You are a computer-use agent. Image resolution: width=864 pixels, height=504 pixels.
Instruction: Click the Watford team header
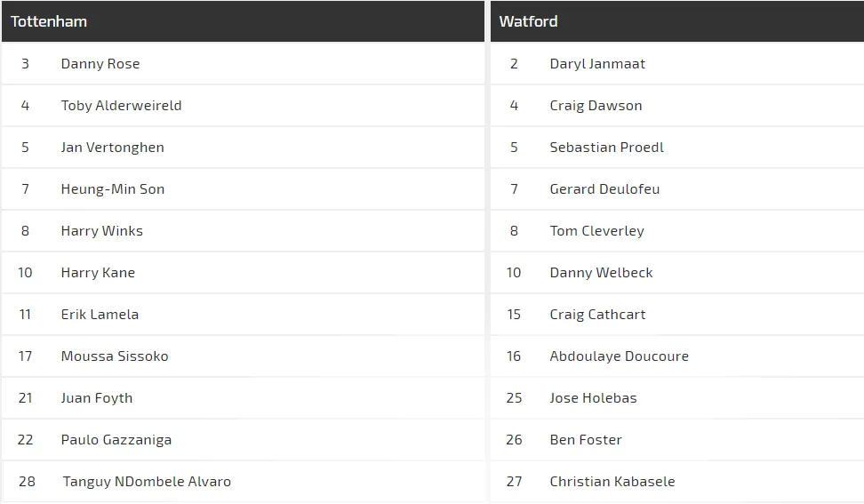(x=528, y=21)
